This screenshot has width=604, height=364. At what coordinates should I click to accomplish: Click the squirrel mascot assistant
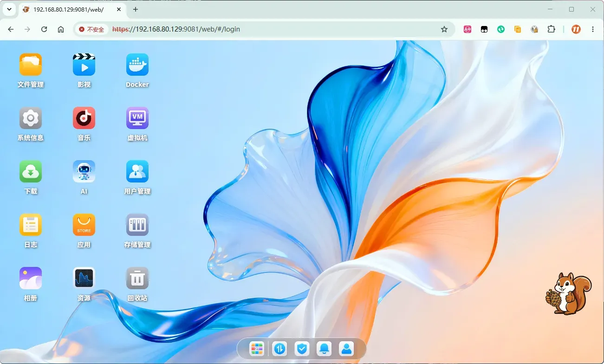pos(568,293)
